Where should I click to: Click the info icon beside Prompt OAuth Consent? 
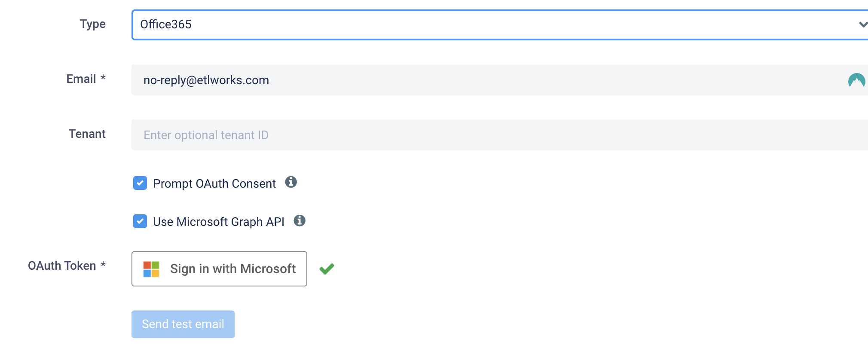[x=291, y=182]
